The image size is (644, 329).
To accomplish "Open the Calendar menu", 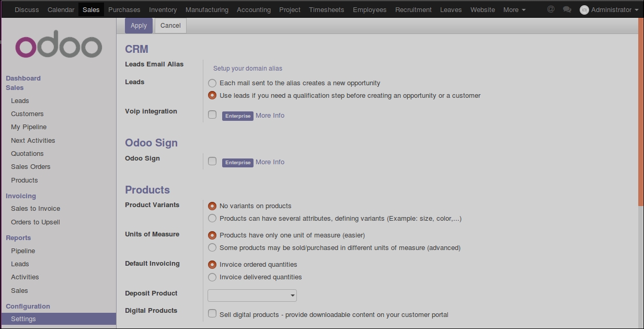I will click(61, 9).
